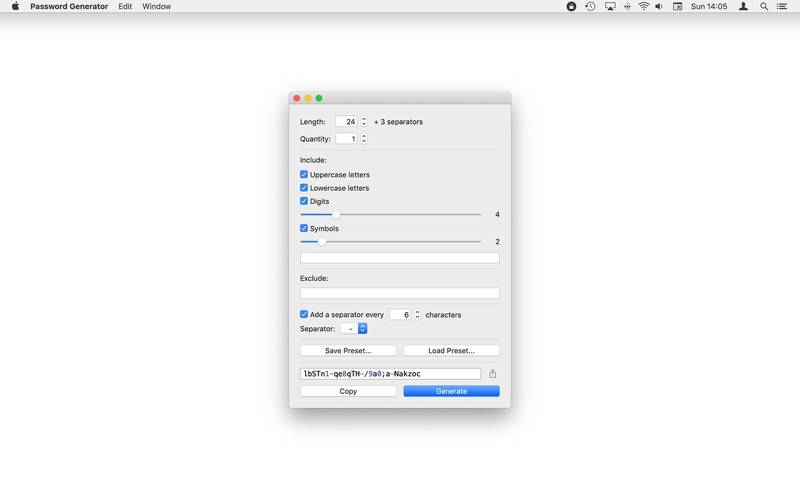
Task: Click the round recording status icon
Action: (571, 6)
